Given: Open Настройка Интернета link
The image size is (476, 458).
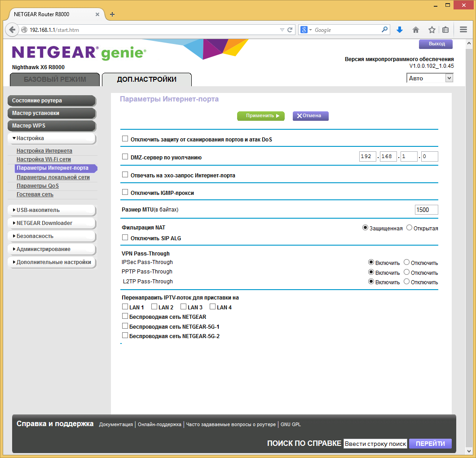Looking at the screenshot, I should (44, 151).
